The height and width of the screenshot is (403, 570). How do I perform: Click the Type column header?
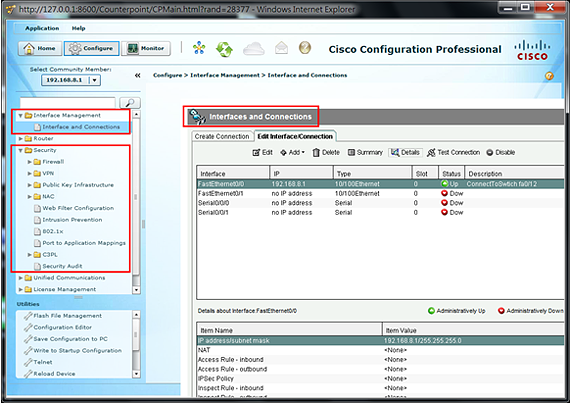(372, 173)
